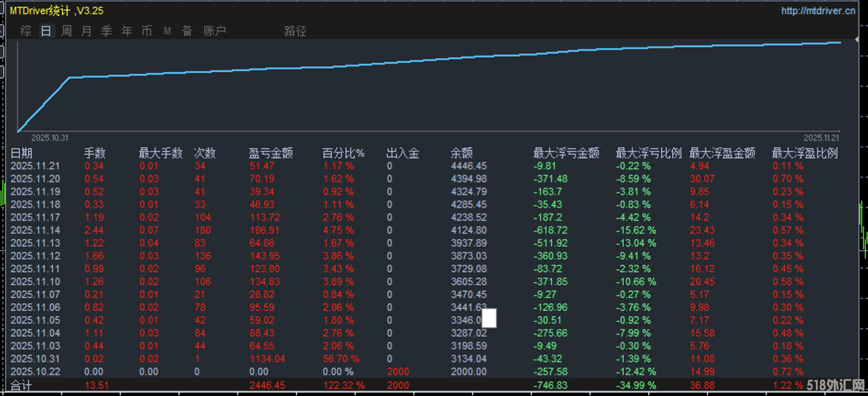Click lots value 2.44

coord(94,230)
